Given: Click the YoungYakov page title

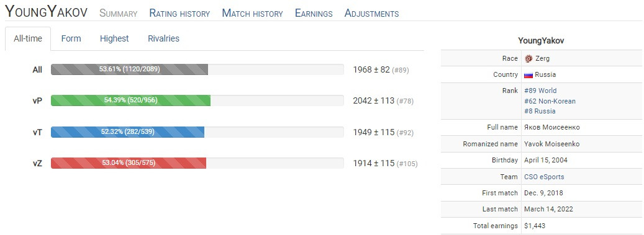Looking at the screenshot, I should (x=46, y=12).
